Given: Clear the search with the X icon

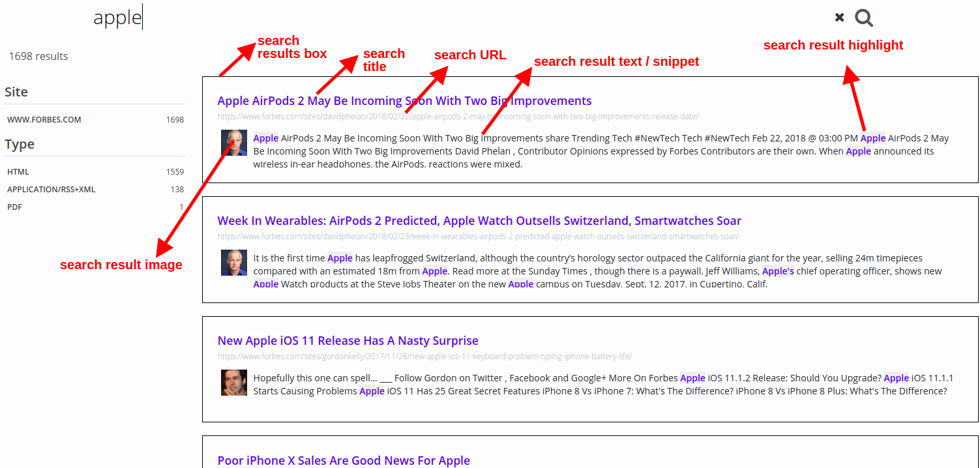Looking at the screenshot, I should [839, 18].
